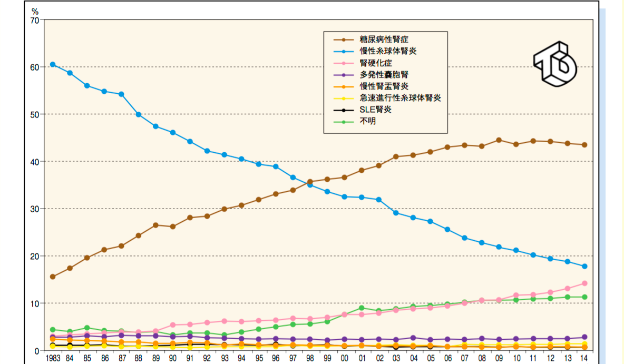Click the x-axis year label 88

click(138, 358)
